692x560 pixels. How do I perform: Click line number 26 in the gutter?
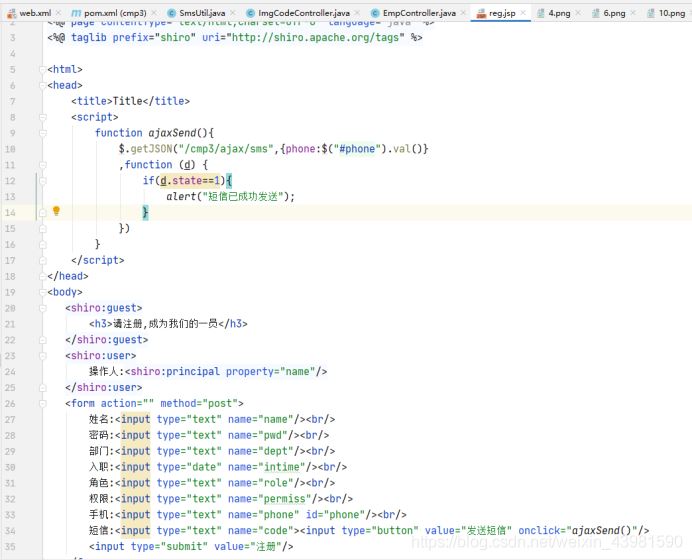(10, 403)
